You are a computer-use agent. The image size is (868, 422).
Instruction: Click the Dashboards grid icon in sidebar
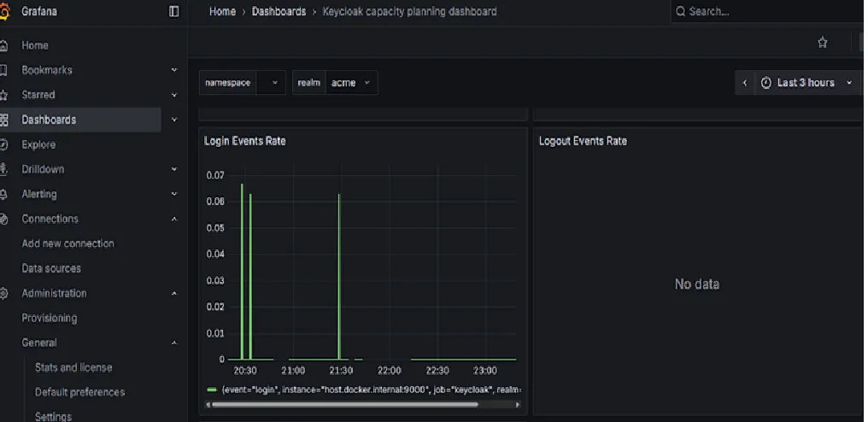coord(4,120)
